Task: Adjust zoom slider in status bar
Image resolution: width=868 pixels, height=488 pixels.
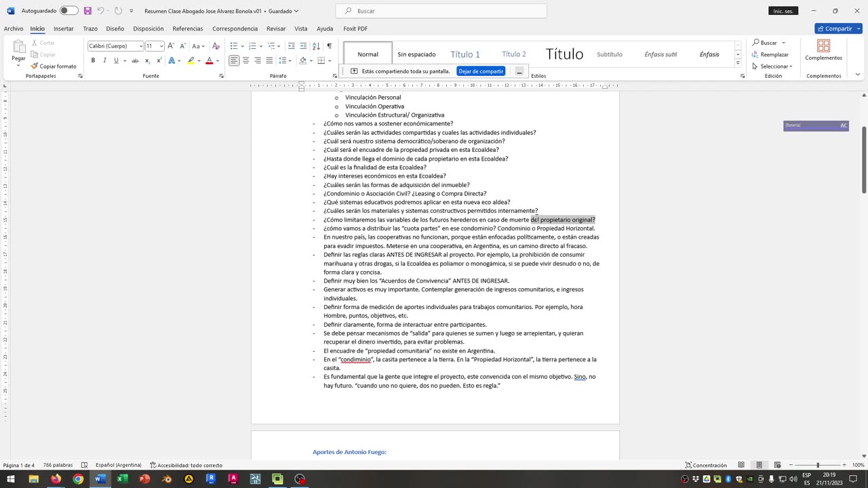Action: tap(818, 465)
